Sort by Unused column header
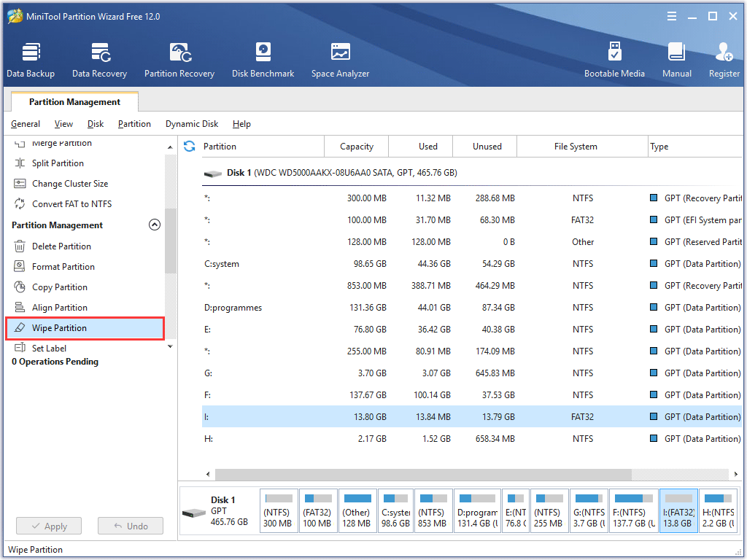The image size is (747, 560). click(x=485, y=147)
